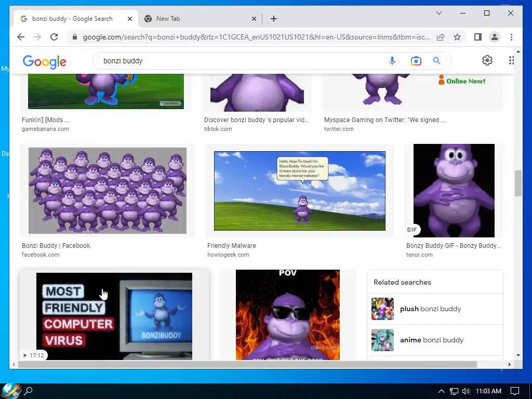Click the page scroll-down arrow
Screen dimensions: 532x399
click(518, 355)
